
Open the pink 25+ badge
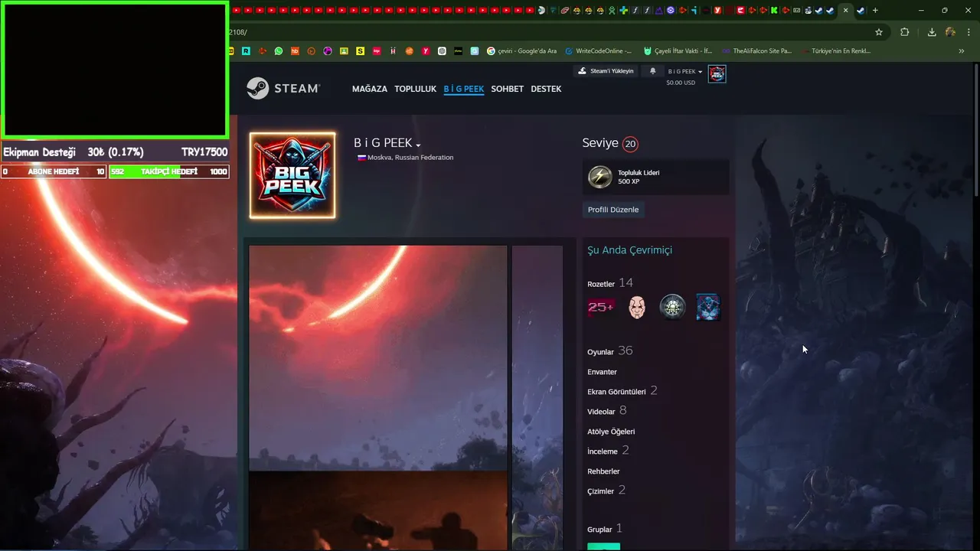click(x=601, y=307)
